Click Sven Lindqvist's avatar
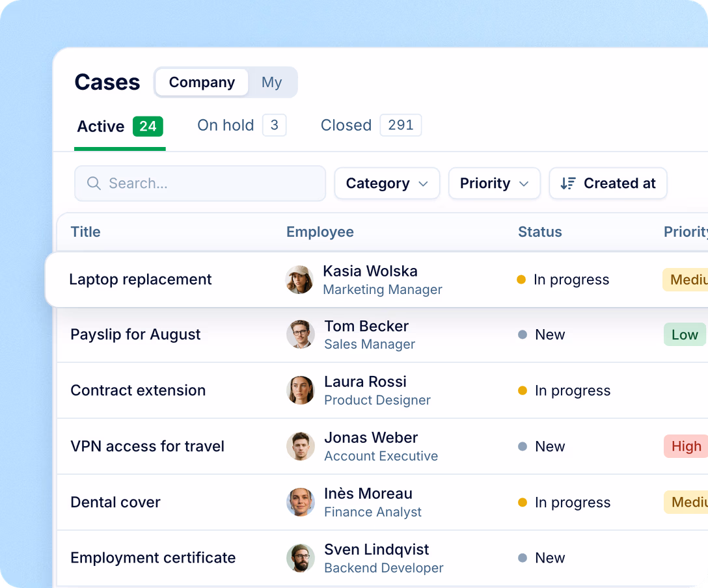Viewport: 708px width, 588px height. tap(300, 558)
